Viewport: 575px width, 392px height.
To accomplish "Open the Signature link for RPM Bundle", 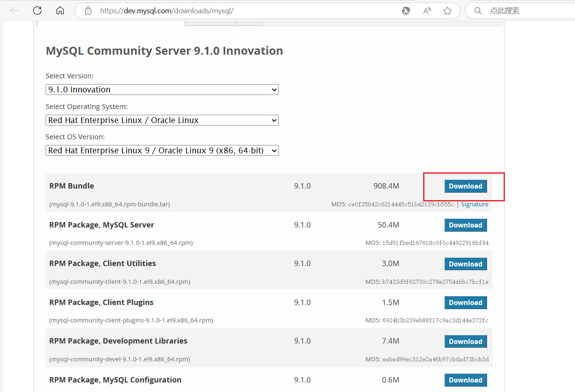I will pyautogui.click(x=475, y=204).
